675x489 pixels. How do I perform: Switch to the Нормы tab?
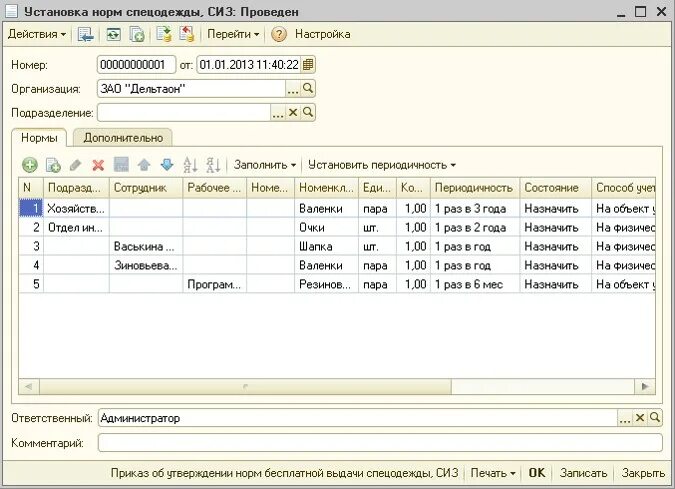click(x=39, y=138)
